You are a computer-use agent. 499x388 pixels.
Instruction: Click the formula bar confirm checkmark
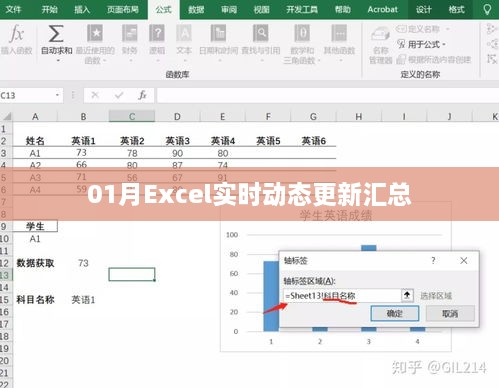click(x=119, y=95)
